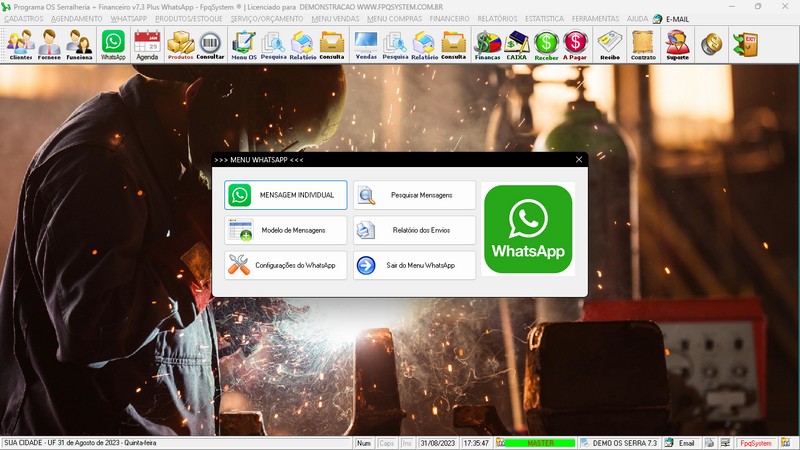Click the FpqSystem status bar link
800x450 pixels.
click(x=756, y=443)
